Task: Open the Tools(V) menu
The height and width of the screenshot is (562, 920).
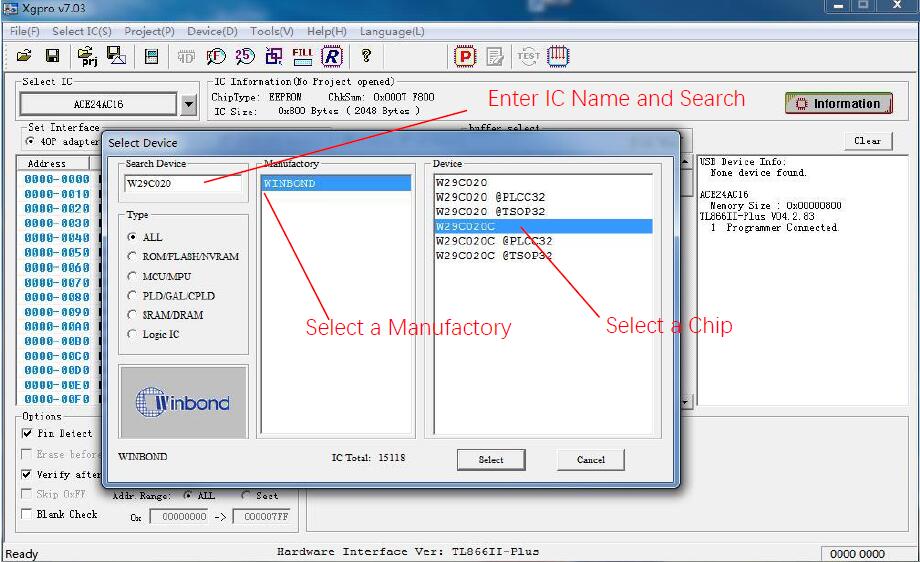Action: [x=272, y=31]
